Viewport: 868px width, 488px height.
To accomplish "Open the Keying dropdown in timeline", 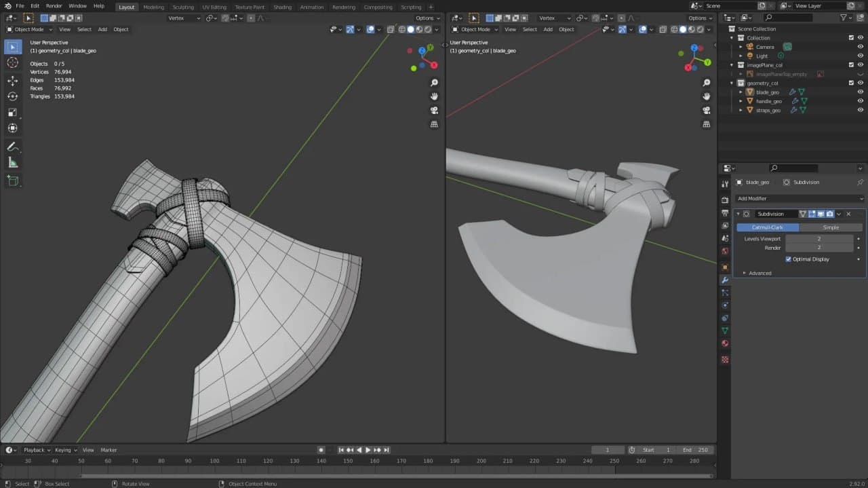I will pyautogui.click(x=66, y=450).
